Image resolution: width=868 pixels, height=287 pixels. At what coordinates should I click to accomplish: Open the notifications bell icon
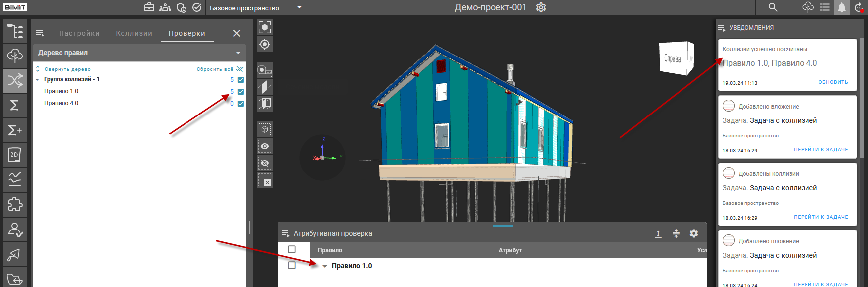(842, 7)
